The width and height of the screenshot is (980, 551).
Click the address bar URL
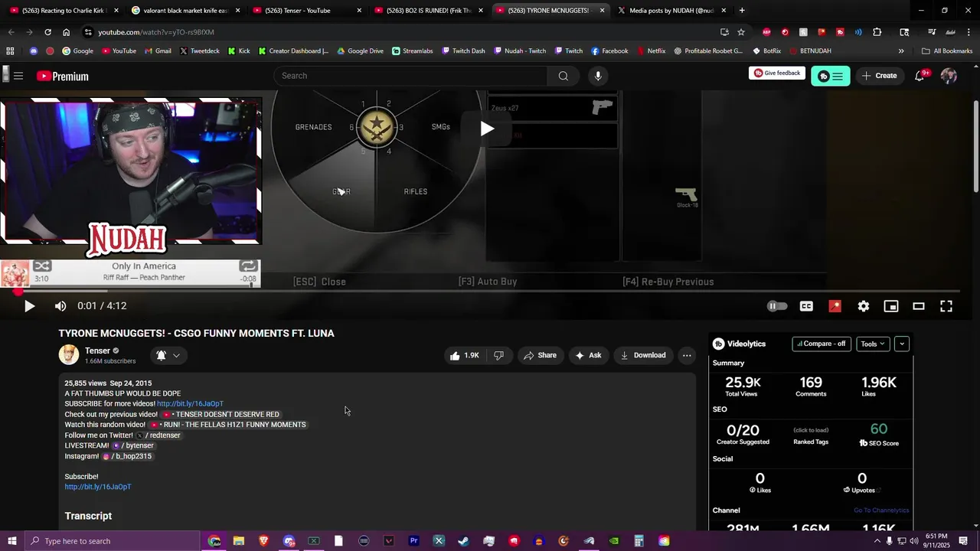pos(156,32)
